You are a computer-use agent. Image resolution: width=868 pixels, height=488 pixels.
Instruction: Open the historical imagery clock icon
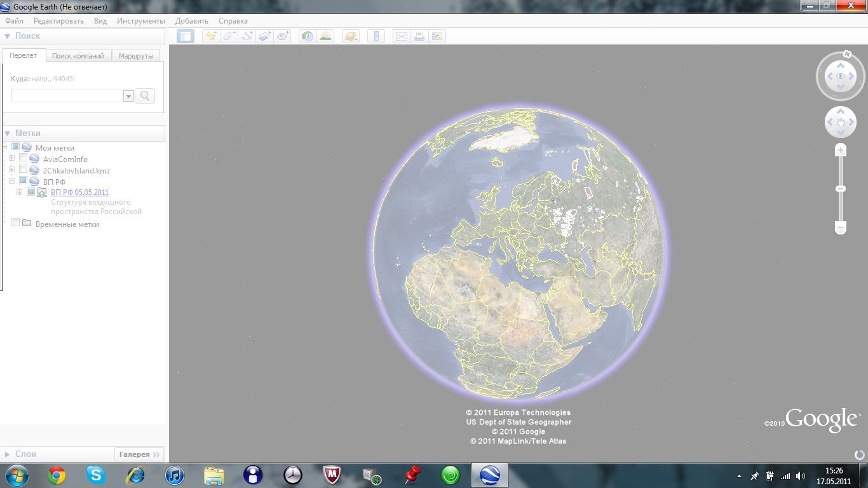click(x=308, y=36)
